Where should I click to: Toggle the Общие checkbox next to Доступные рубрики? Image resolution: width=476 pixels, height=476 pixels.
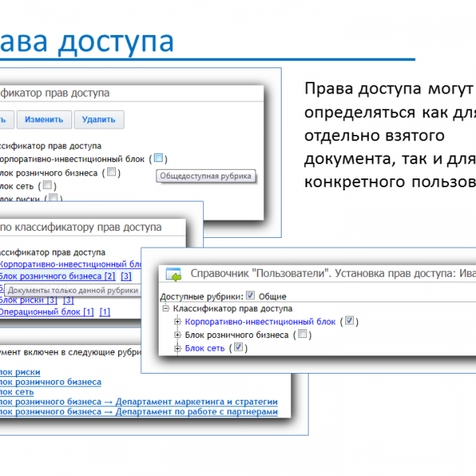click(251, 295)
